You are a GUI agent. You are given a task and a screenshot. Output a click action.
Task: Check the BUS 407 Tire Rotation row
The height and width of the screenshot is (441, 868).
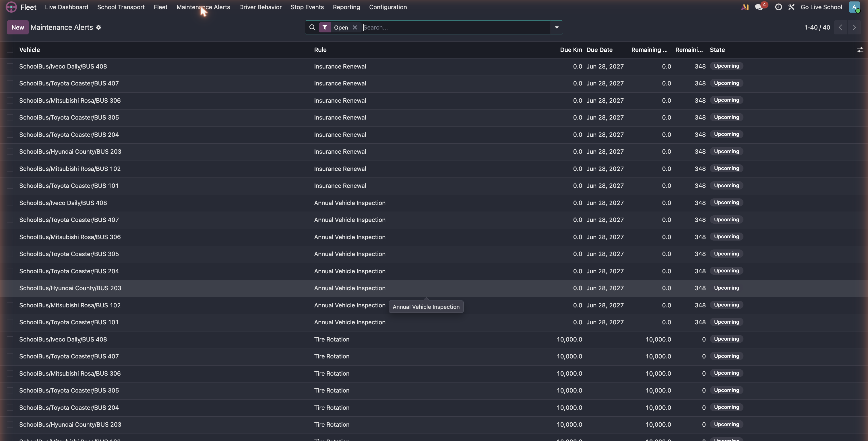pyautogui.click(x=10, y=356)
